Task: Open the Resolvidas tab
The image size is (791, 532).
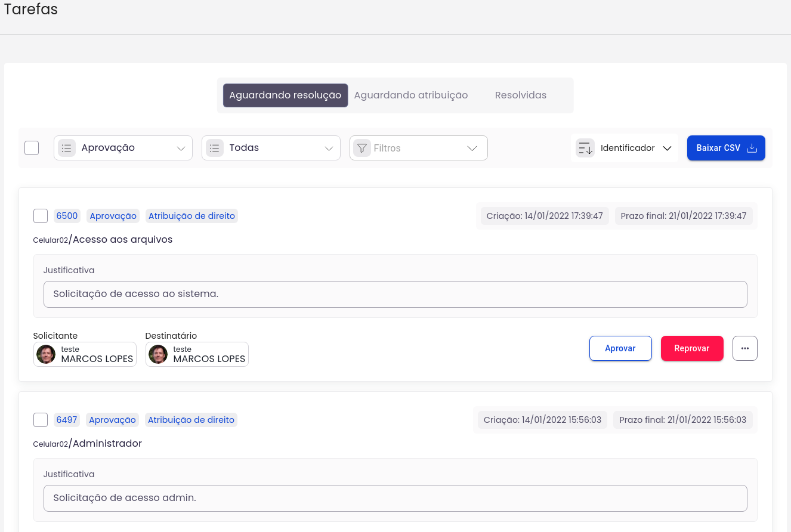Action: (520, 95)
